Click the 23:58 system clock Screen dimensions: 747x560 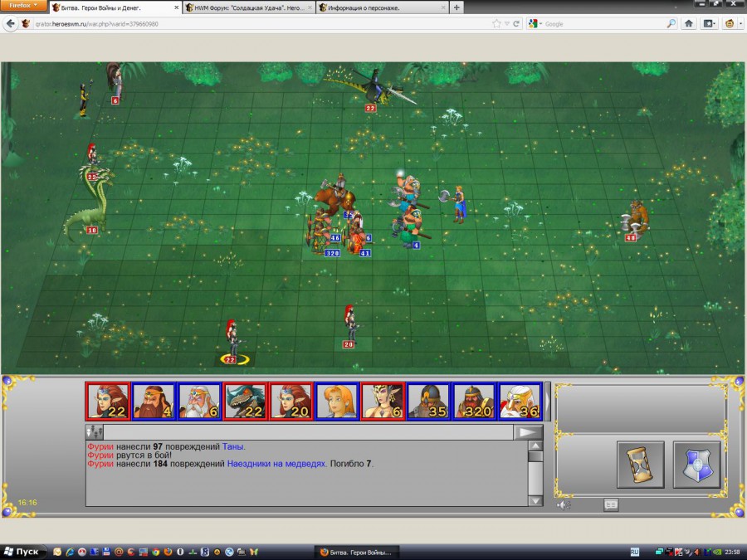[x=734, y=553]
